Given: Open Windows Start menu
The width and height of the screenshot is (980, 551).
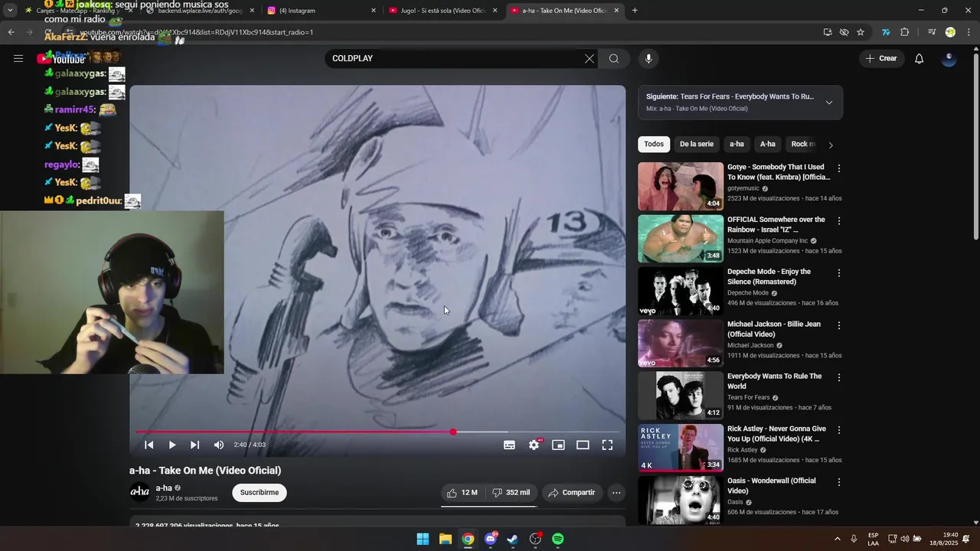Looking at the screenshot, I should click(x=423, y=540).
